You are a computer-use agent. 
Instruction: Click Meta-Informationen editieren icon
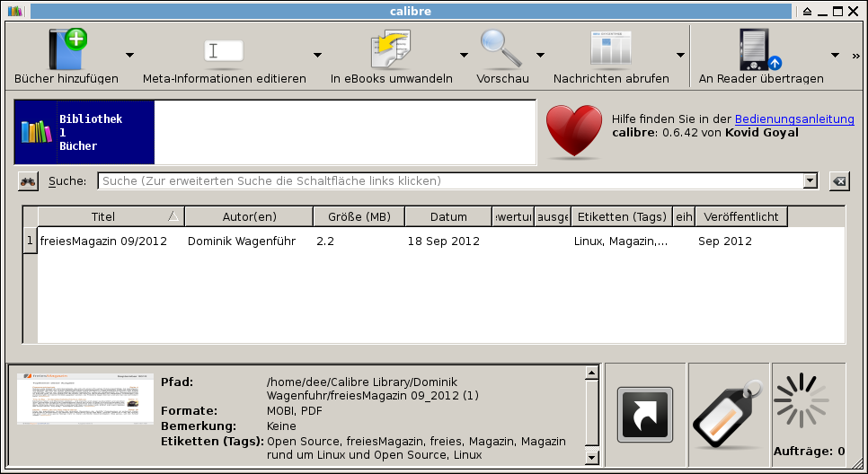click(224, 50)
